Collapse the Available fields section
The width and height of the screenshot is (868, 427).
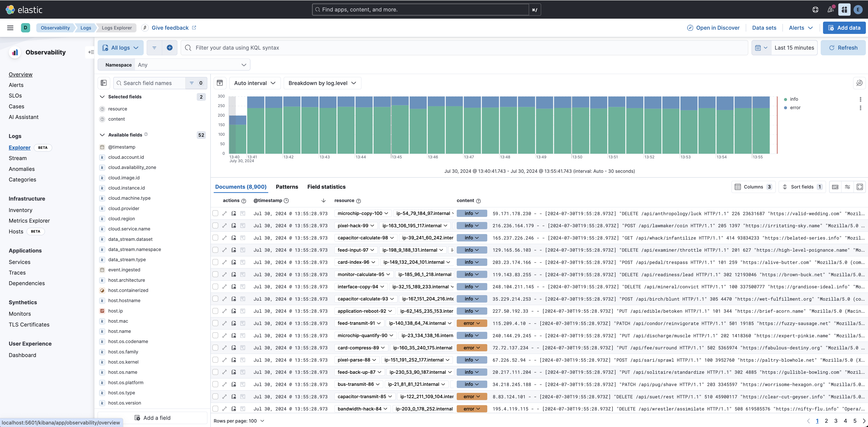pyautogui.click(x=102, y=135)
